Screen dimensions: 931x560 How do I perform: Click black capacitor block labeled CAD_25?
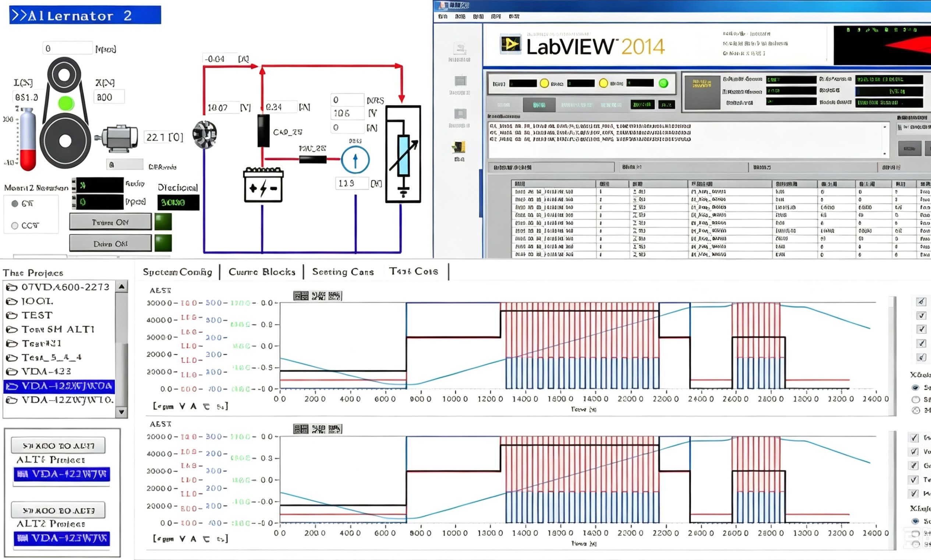click(263, 131)
